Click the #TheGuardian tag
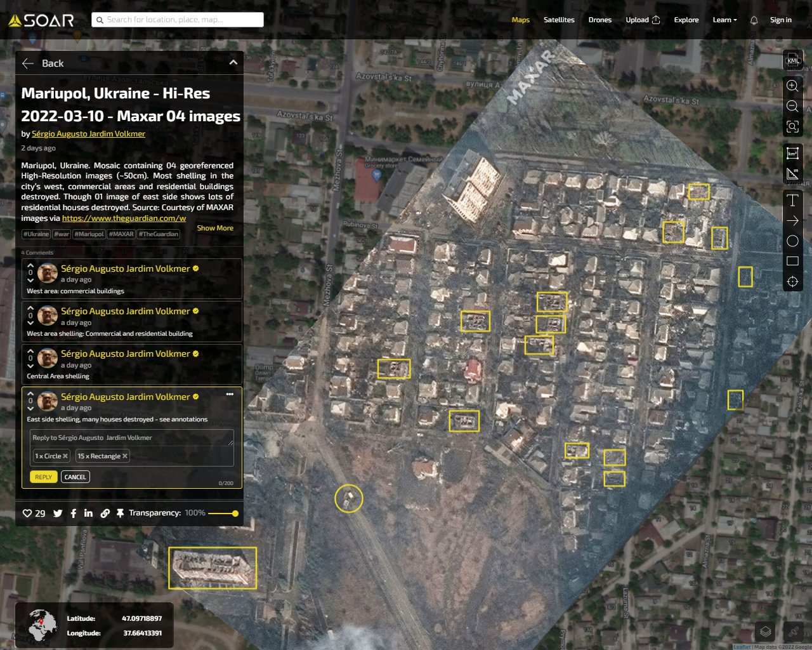Screen dimensions: 812x650 click(x=159, y=234)
